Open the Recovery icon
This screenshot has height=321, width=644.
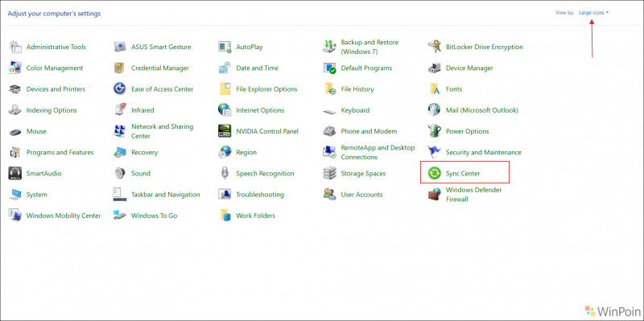point(119,152)
